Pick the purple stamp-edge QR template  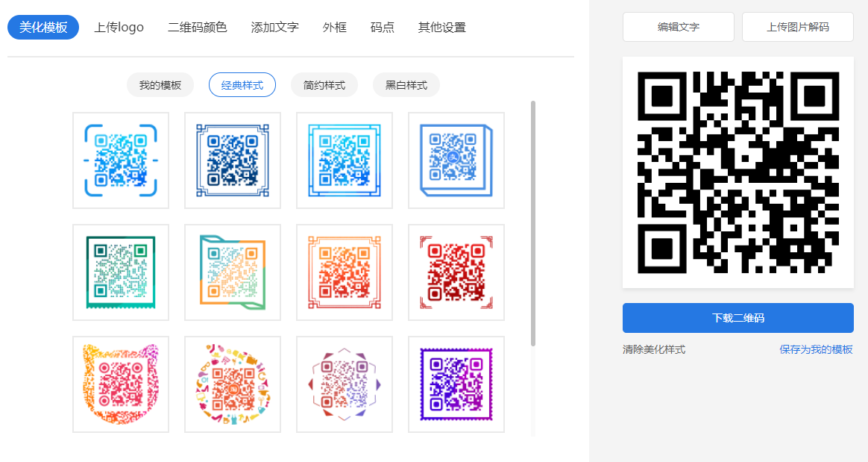(456, 384)
